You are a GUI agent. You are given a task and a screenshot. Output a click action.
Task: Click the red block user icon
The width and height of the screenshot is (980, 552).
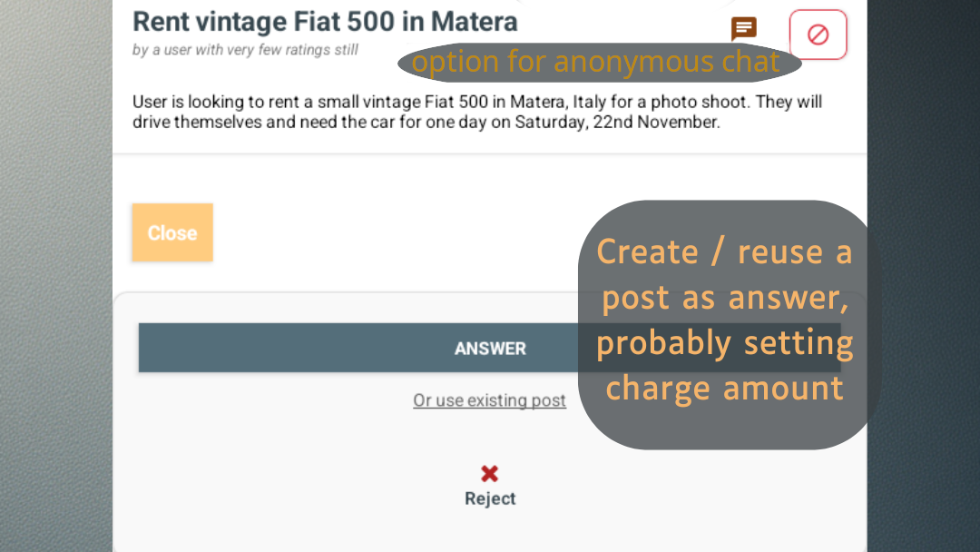pos(818,34)
